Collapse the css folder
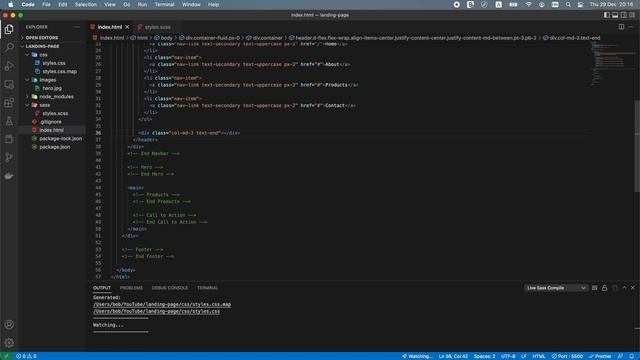Image resolution: width=640 pixels, height=360 pixels. [x=43, y=55]
